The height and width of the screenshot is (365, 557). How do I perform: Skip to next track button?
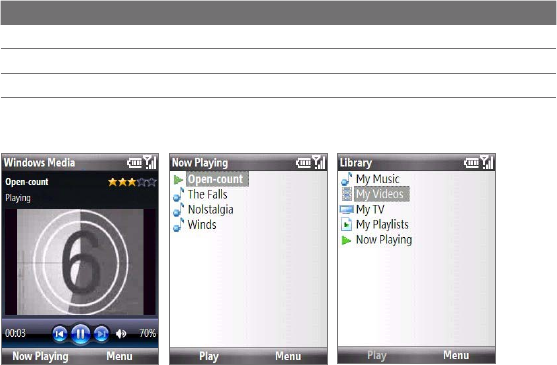(101, 334)
